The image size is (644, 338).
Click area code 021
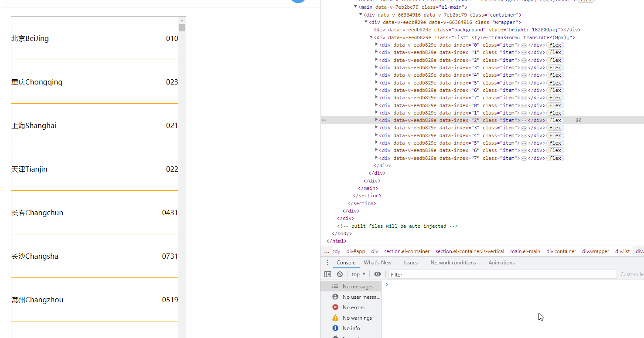click(x=172, y=125)
